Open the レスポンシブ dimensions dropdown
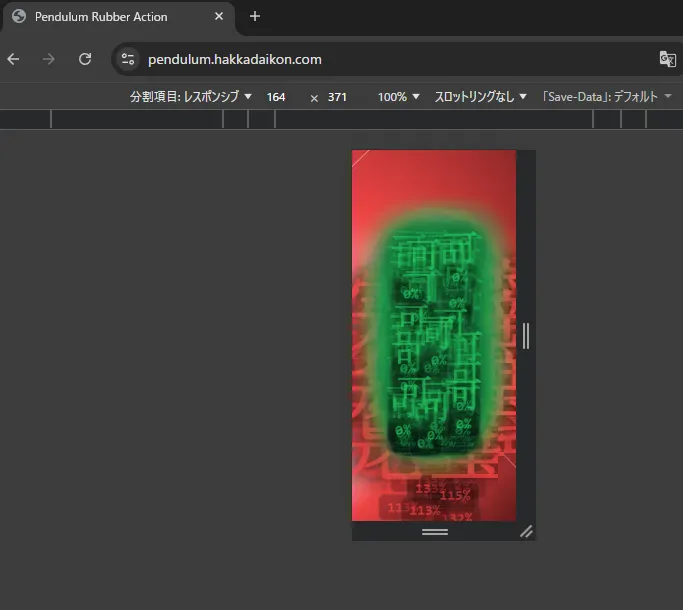This screenshot has width=683, height=610. [x=190, y=97]
